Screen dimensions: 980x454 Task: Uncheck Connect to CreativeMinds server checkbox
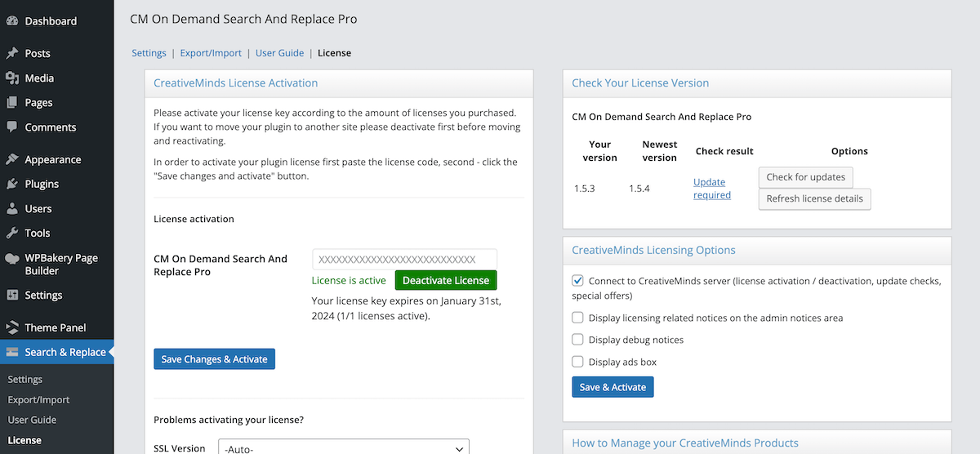[x=578, y=281]
